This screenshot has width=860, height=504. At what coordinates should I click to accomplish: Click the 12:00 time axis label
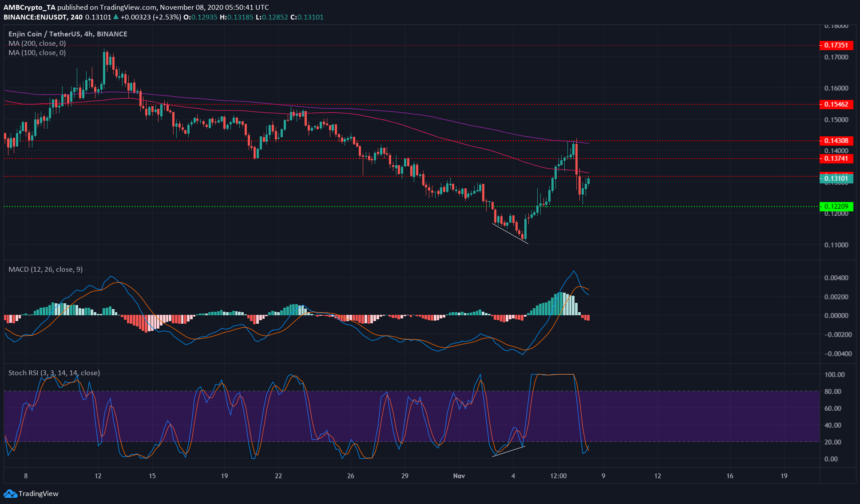558,476
